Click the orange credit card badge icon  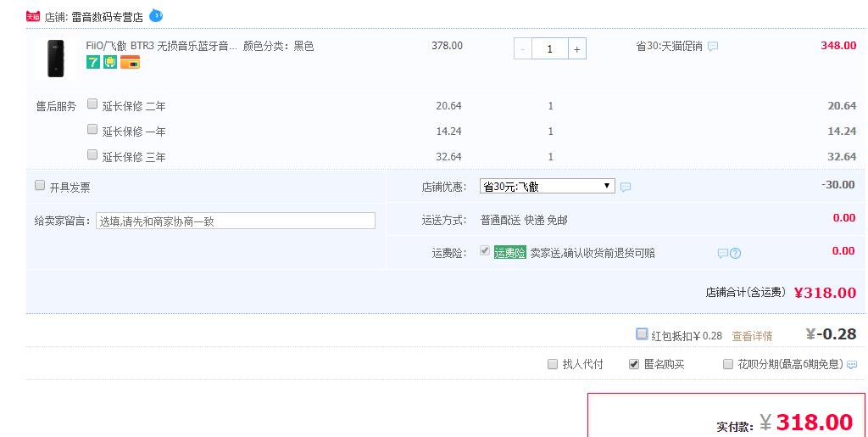coord(130,62)
